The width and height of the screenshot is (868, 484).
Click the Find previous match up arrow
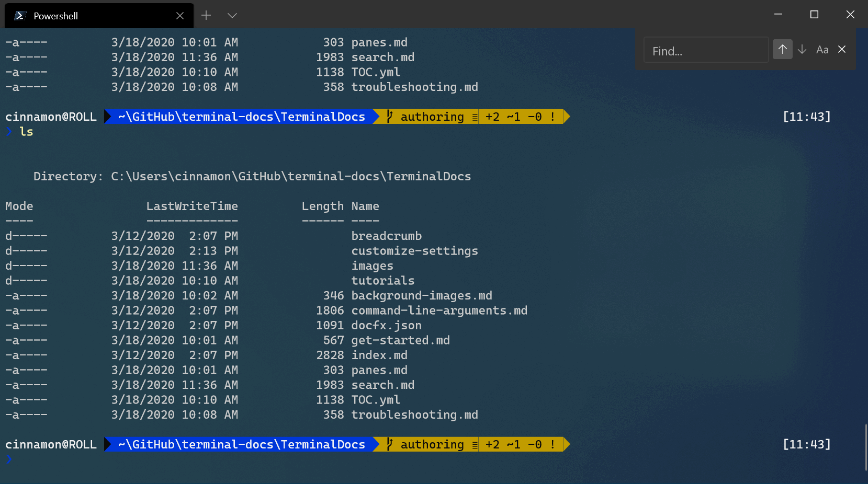[x=782, y=49]
